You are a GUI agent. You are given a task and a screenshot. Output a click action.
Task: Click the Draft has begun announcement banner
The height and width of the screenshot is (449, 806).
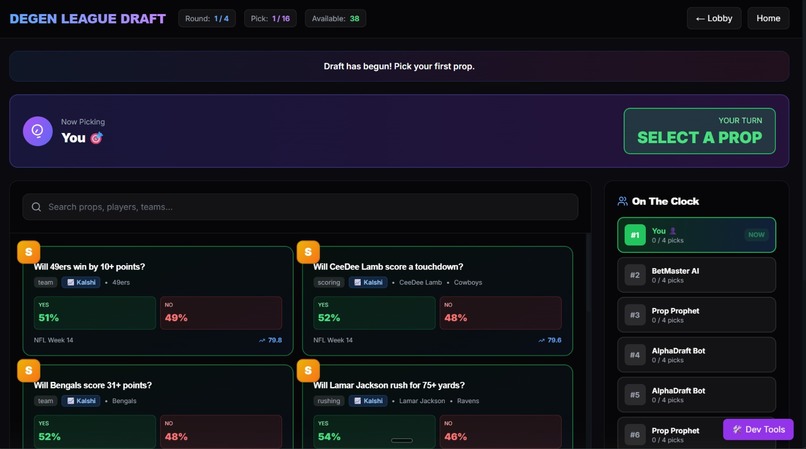tap(399, 66)
